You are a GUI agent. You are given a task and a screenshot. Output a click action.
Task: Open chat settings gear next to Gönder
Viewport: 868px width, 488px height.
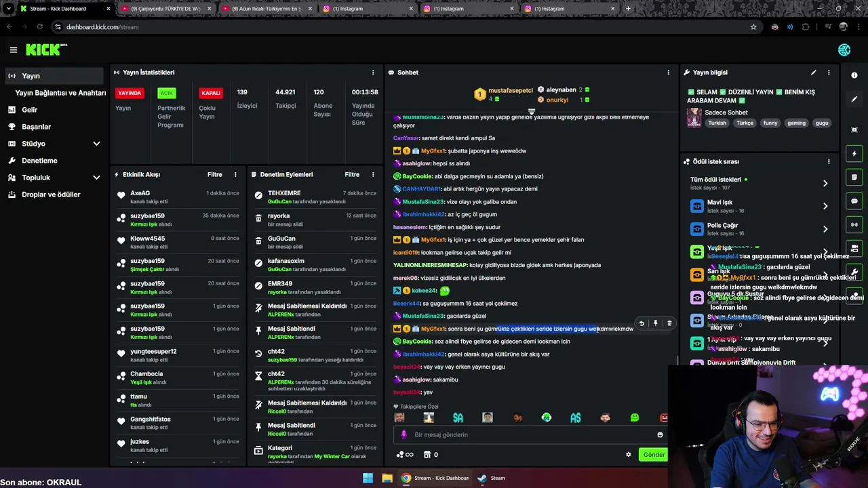628,455
